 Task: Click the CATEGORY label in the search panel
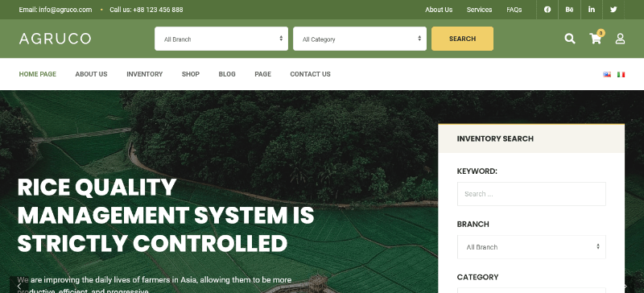[477, 277]
